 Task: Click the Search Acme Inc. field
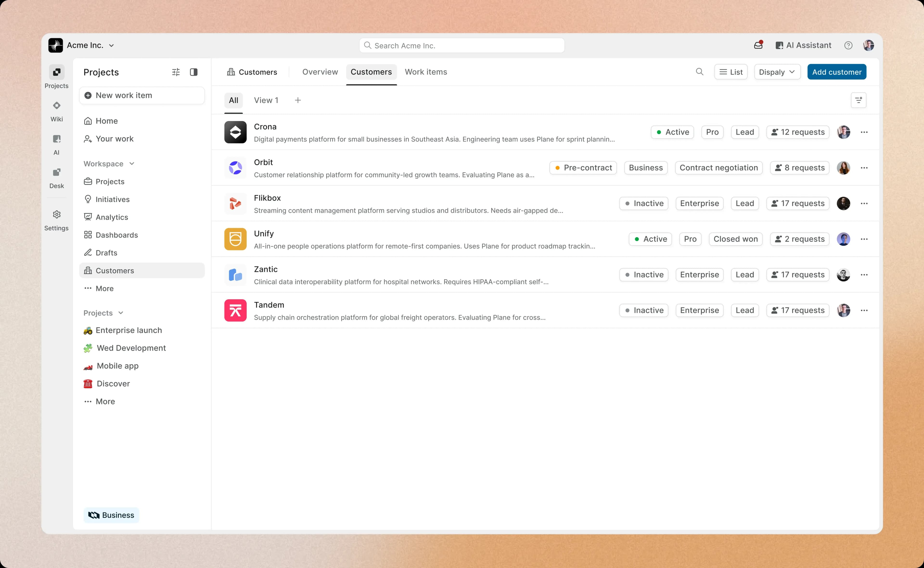[462, 45]
